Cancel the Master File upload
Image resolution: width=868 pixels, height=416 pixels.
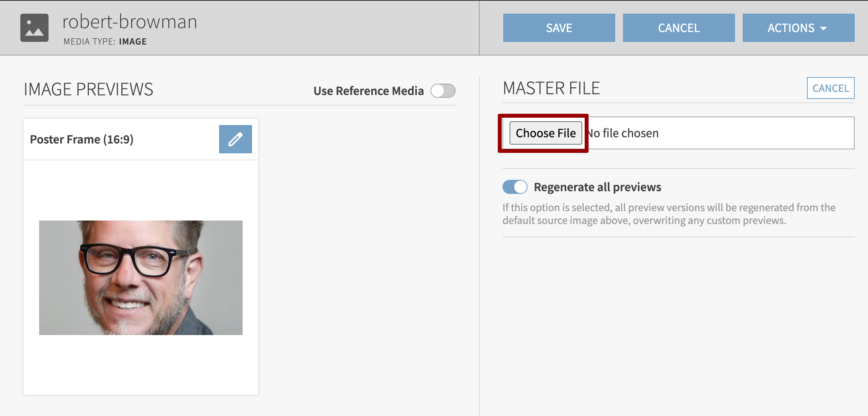[x=830, y=88]
